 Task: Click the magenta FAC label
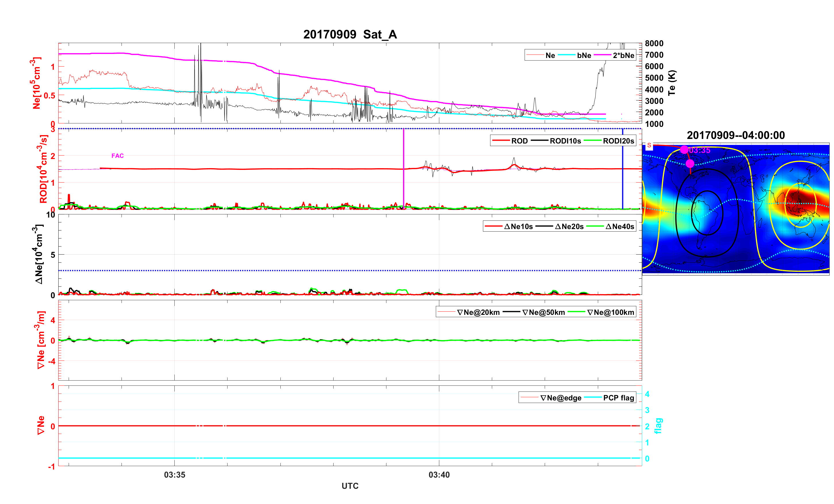[118, 156]
